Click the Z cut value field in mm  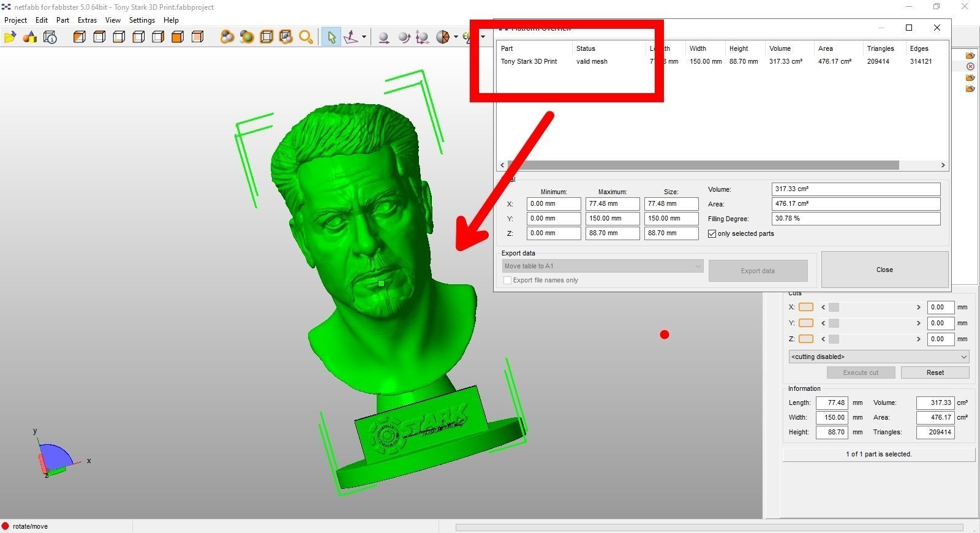(x=940, y=339)
